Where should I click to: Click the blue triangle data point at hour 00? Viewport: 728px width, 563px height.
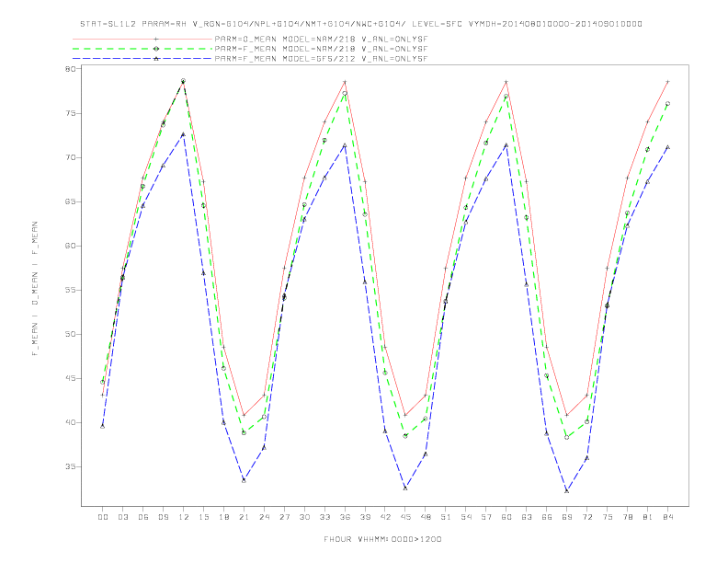(103, 427)
